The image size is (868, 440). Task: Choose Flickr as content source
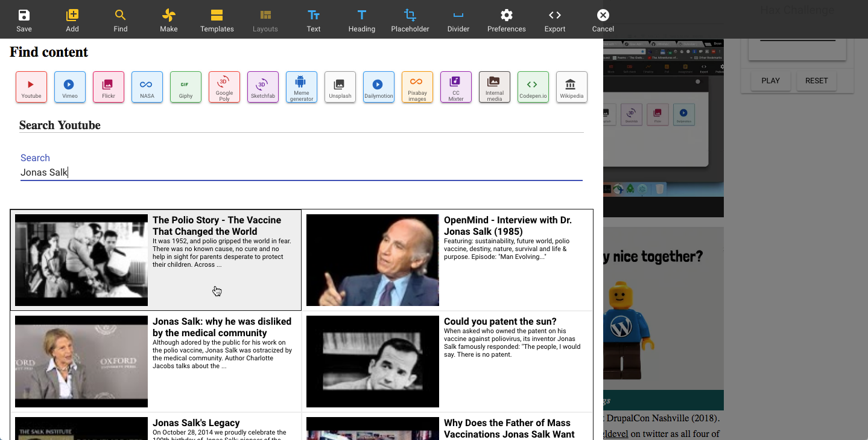(109, 87)
